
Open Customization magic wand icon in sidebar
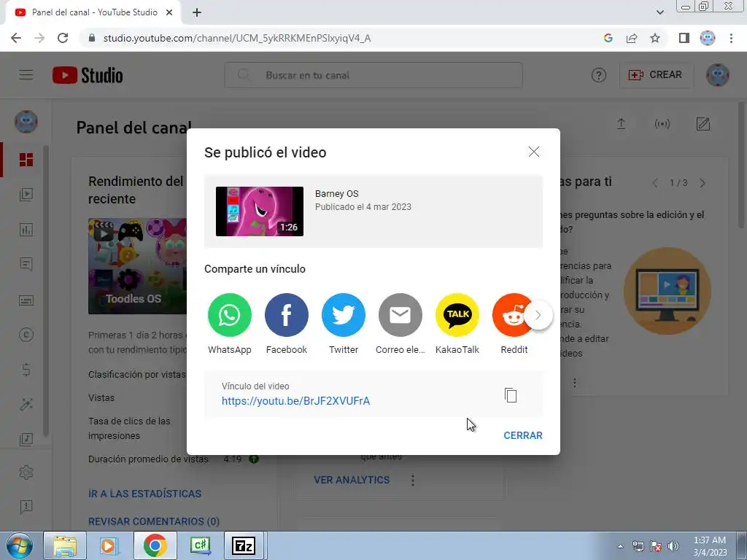[26, 404]
